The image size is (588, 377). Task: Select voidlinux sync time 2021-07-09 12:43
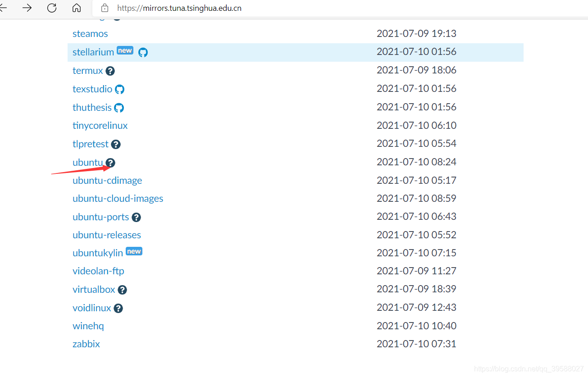(416, 307)
